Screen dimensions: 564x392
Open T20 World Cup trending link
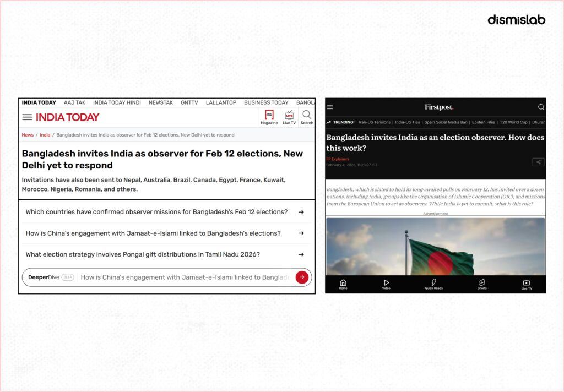coord(514,122)
